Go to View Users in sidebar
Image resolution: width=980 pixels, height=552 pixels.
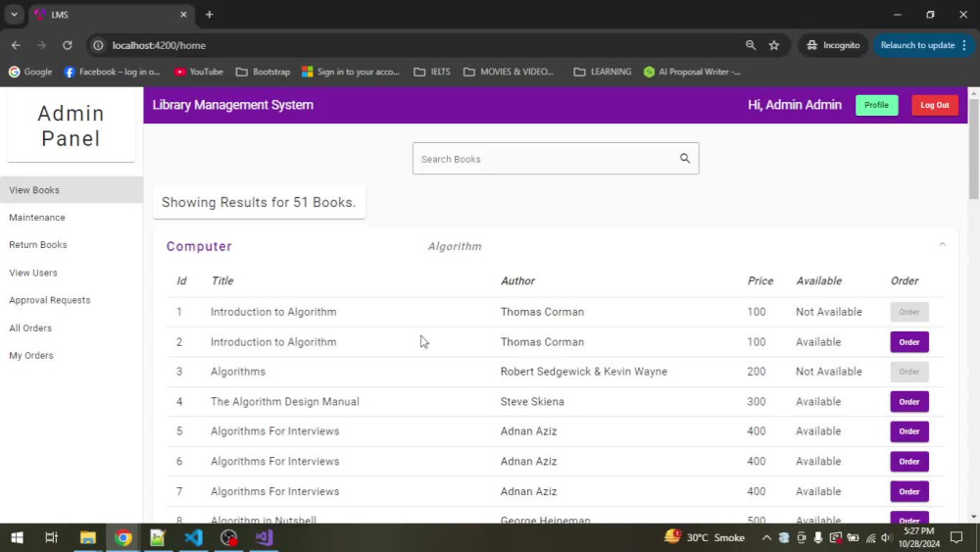[72, 273]
